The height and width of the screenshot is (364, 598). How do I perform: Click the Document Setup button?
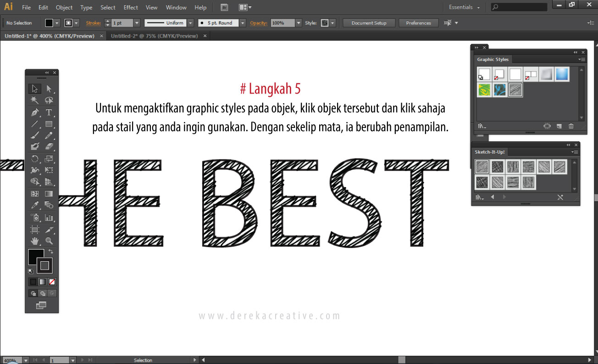(x=369, y=23)
